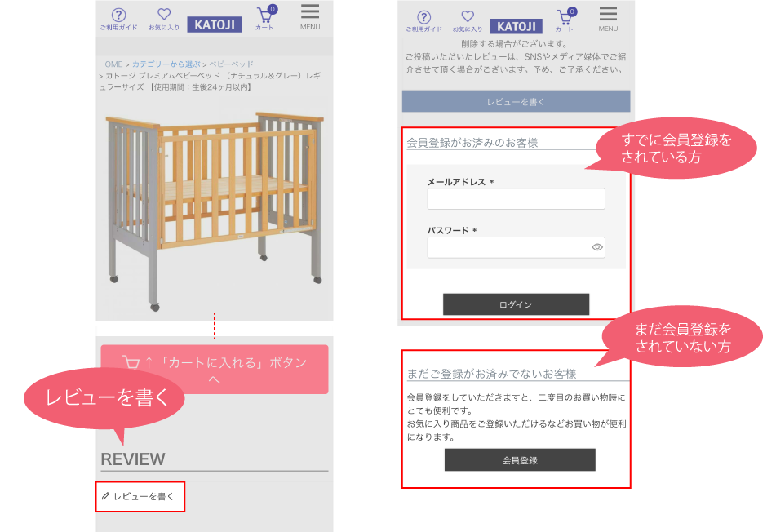Click the メールアドレス input field
776x532 pixels.
517,198
